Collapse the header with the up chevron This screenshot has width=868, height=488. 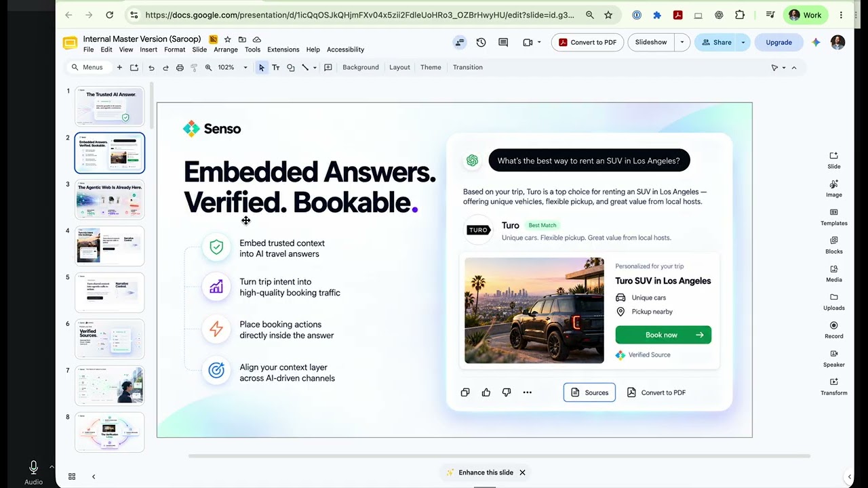pyautogui.click(x=794, y=68)
